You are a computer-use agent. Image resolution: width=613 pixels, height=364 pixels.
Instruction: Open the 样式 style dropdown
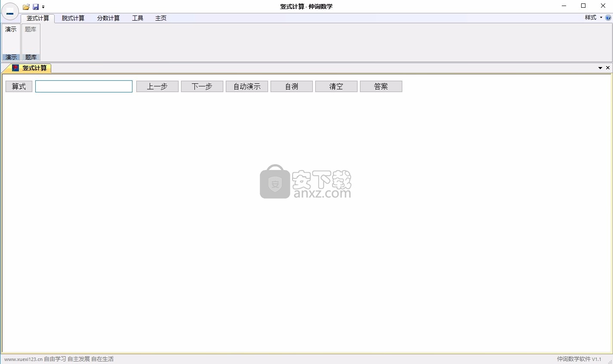click(593, 18)
